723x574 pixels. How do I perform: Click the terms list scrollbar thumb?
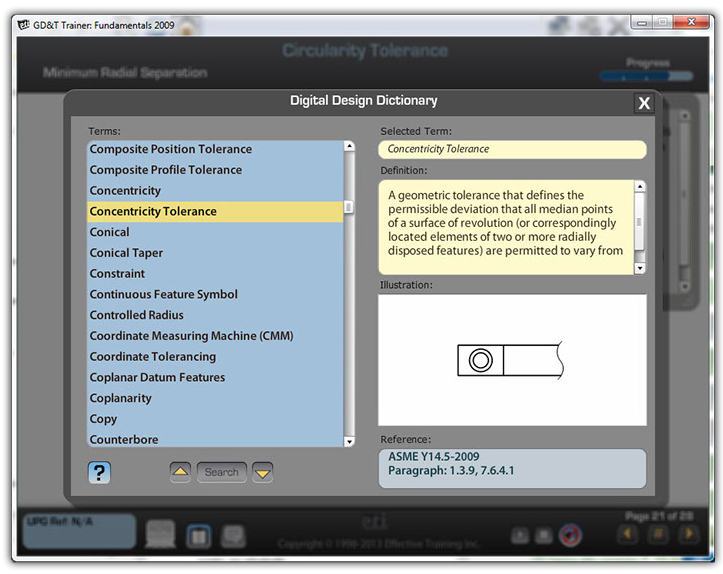349,207
